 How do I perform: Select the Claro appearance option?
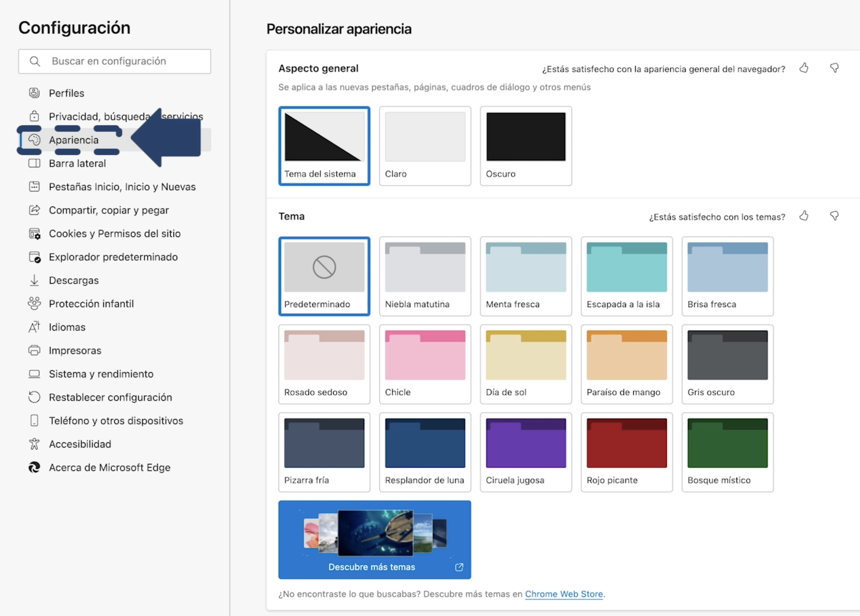pos(425,146)
